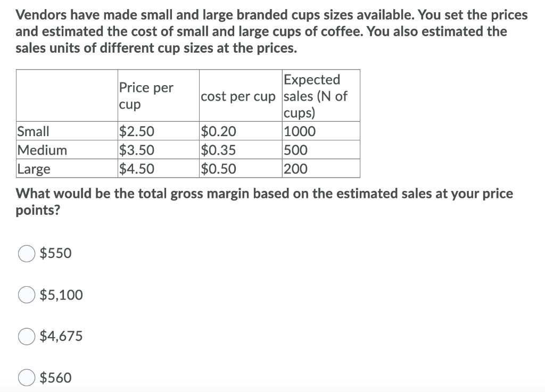Click the Small row label in the table

33,131
